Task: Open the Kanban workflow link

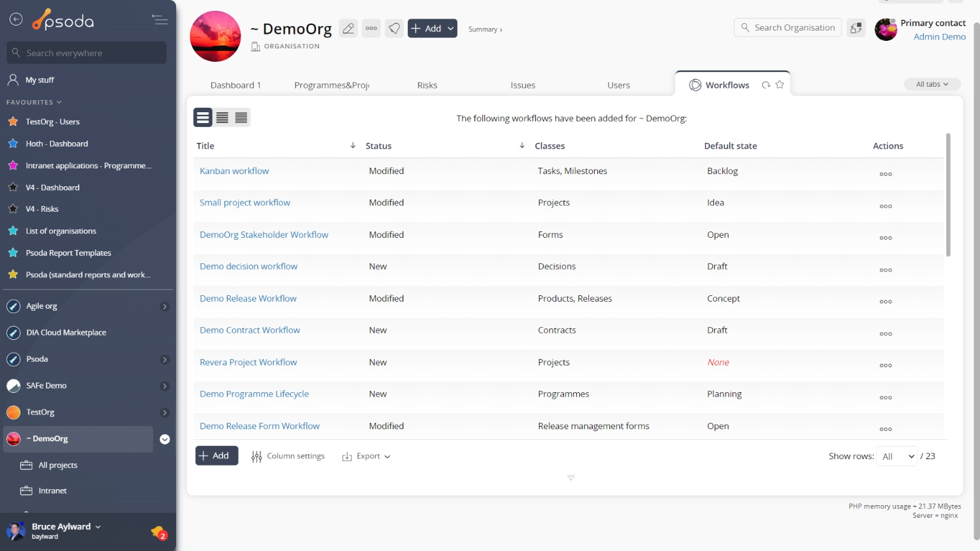Action: [234, 171]
